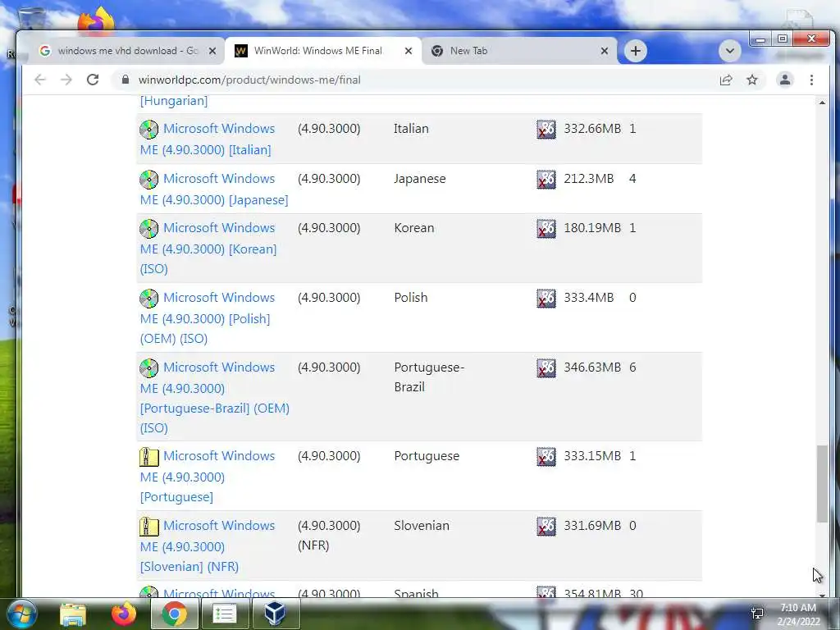The image size is (840, 630).
Task: Click the x86 architecture icon in the Slovenian row
Action: [x=546, y=526]
